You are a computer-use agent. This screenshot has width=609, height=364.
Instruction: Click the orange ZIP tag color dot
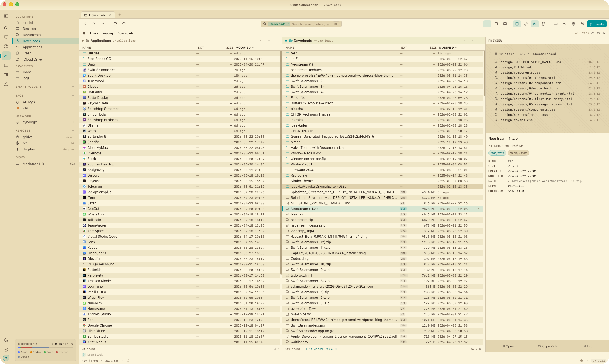point(18,108)
